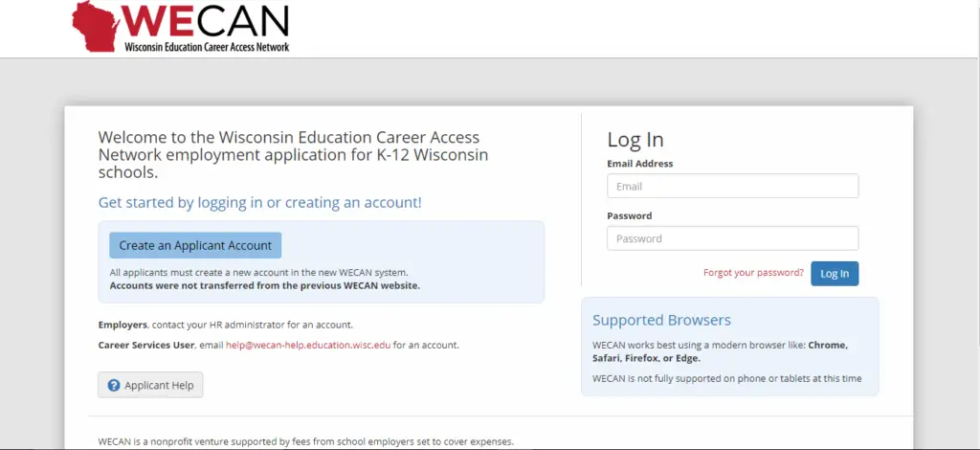This screenshot has width=980, height=450.
Task: Click the Email Address label
Action: (640, 164)
